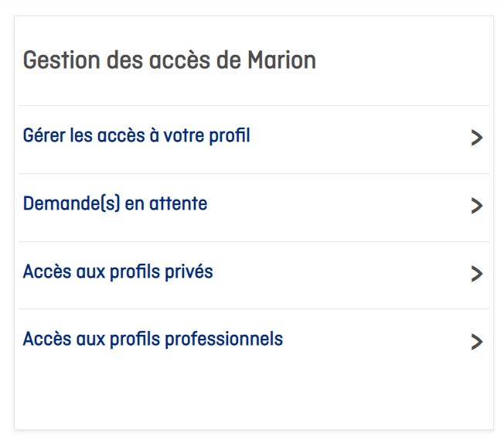Click the word "professionnels" in the last row
The width and height of the screenshot is (504, 444).
click(233, 340)
